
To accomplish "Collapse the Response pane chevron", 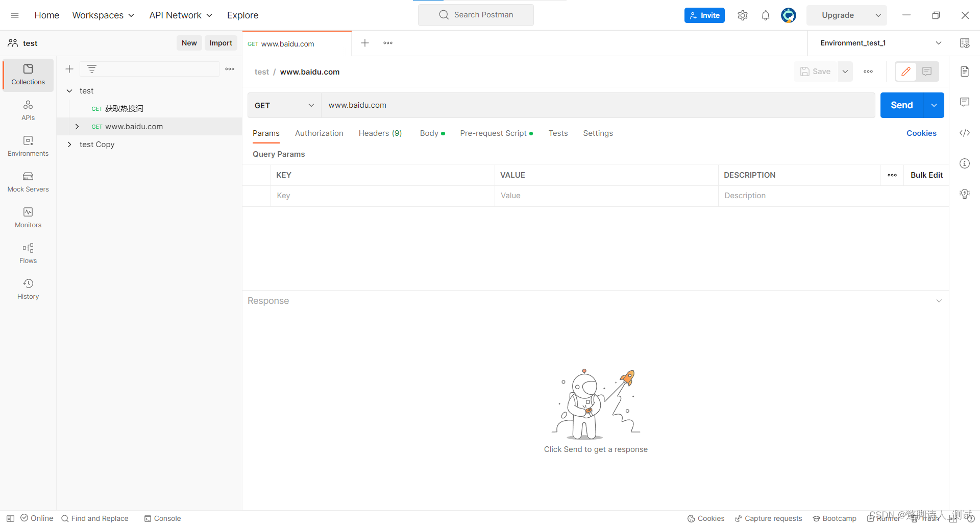I will [x=939, y=301].
